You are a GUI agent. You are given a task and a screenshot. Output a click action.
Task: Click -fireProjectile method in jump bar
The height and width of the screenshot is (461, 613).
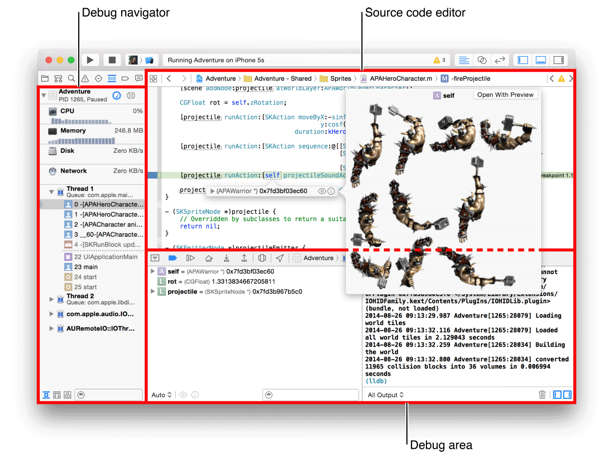[x=466, y=79]
